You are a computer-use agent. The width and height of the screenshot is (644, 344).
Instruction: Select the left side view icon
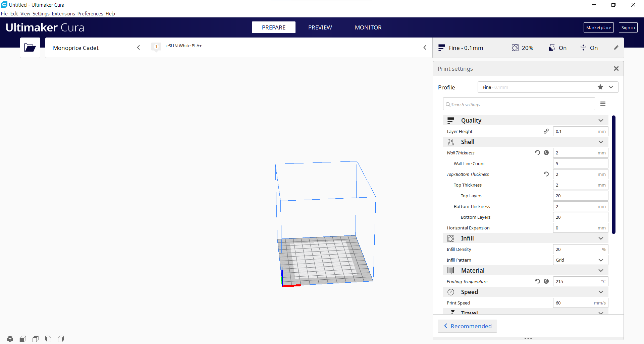click(48, 339)
